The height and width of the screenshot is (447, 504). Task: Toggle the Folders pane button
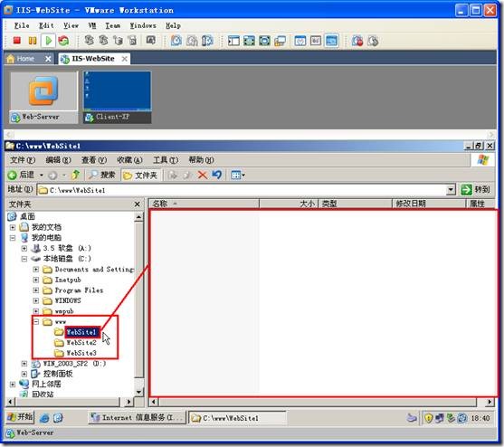(x=140, y=176)
